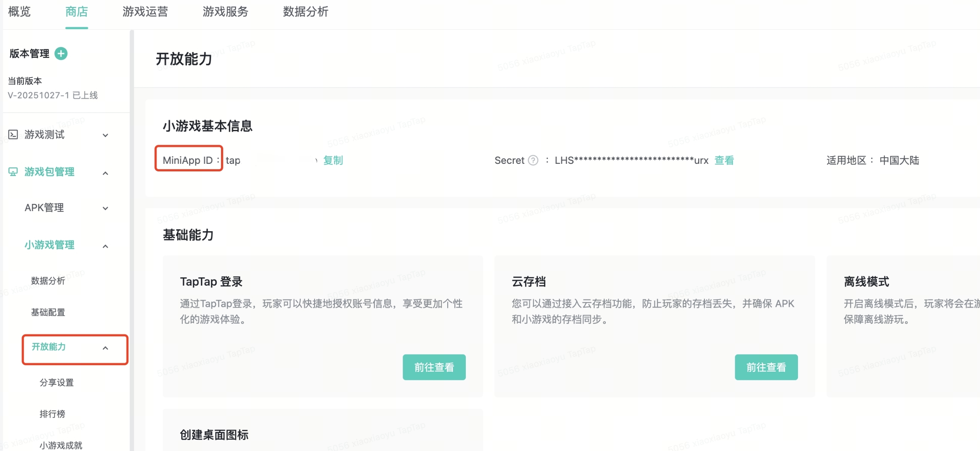Open the 游戏服务 tab
980x451 pixels.
coord(225,12)
